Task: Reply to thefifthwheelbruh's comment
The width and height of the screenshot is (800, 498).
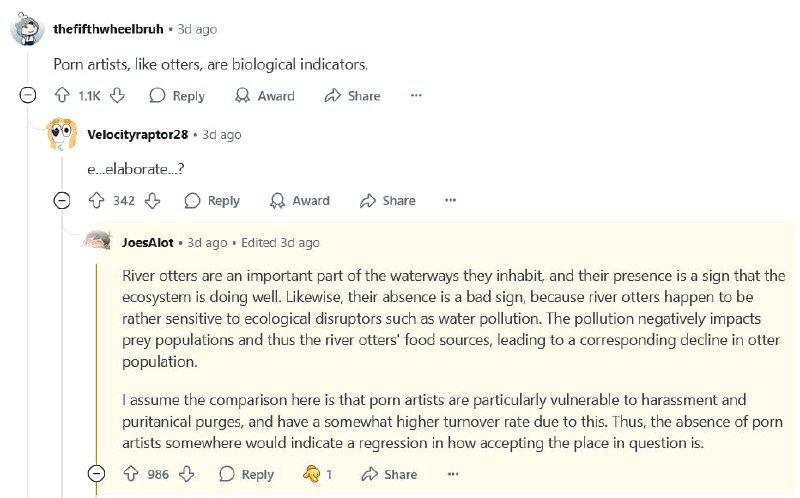Action: (177, 95)
